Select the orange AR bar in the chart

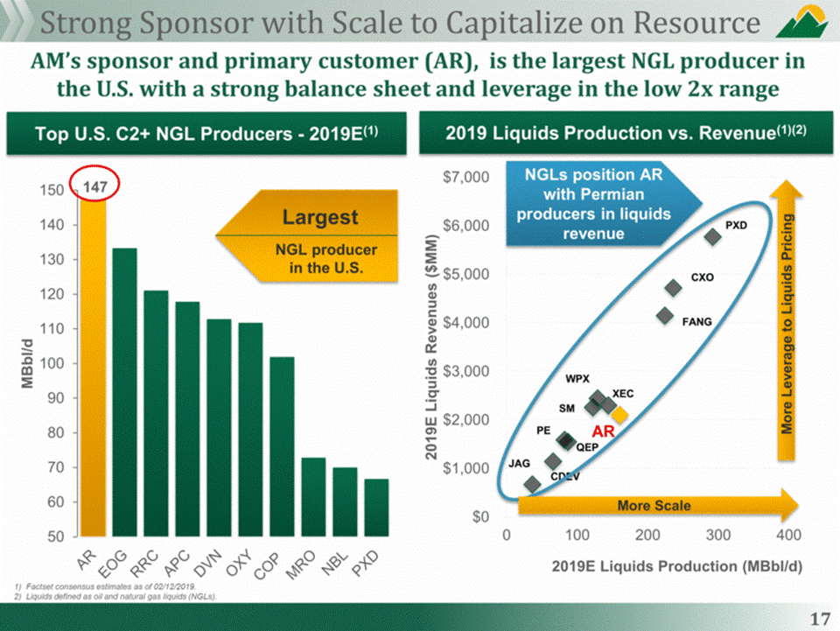point(94,368)
